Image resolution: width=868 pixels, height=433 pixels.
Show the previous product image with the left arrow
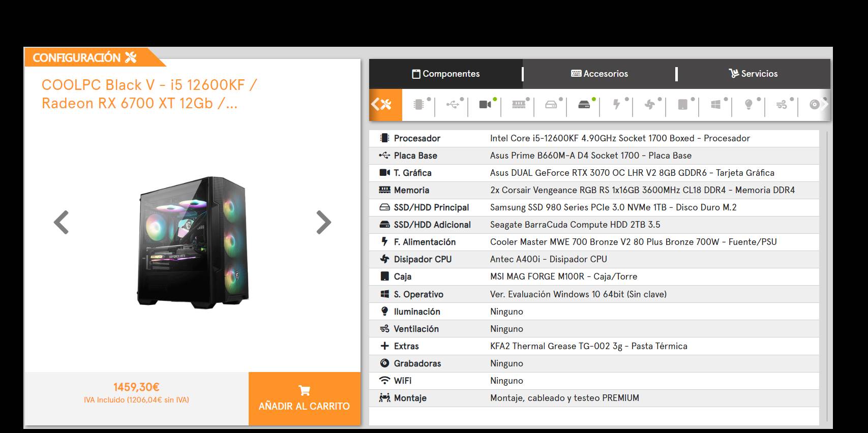(x=62, y=222)
